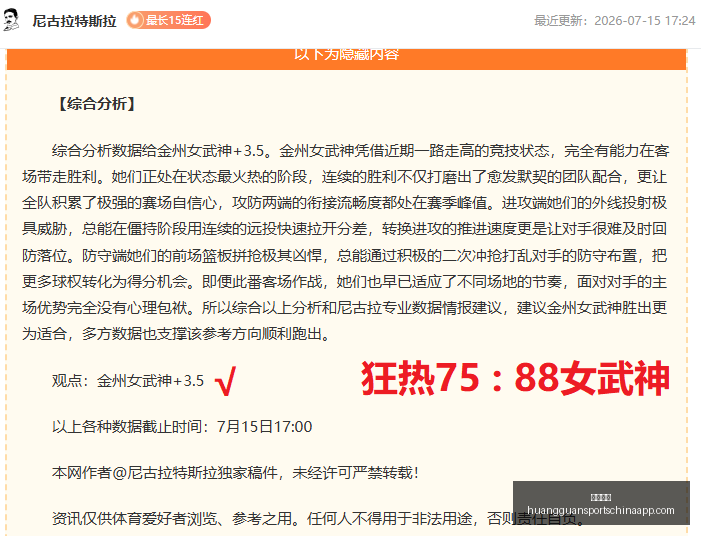Open the 尼古拉特斯拉 author avatar
The height and width of the screenshot is (536, 701).
point(11,20)
